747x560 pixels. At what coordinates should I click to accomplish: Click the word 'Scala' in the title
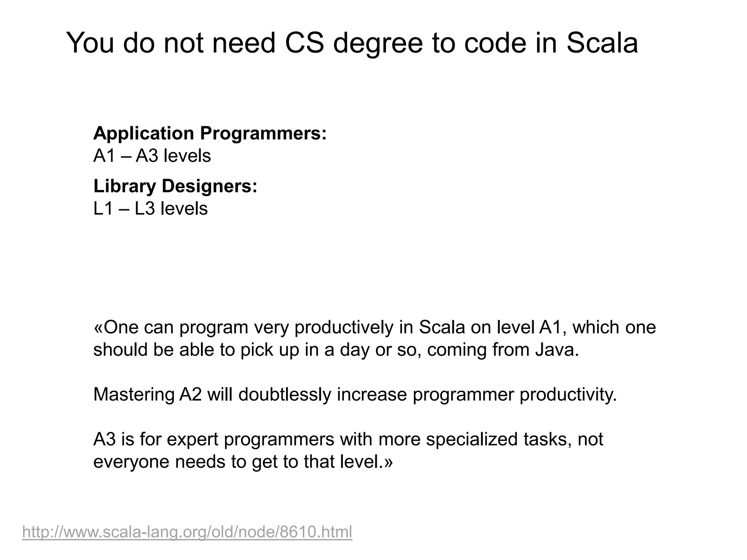pos(602,43)
